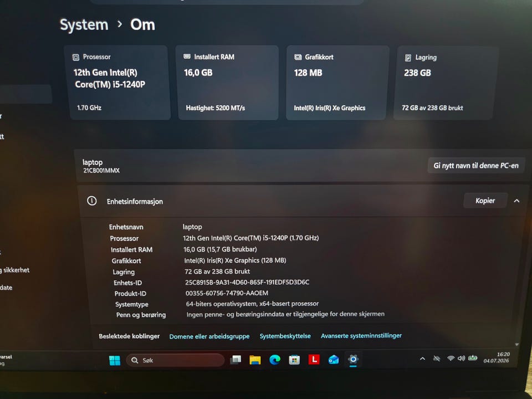Open Domene eller arbeidsgruppe link
Screen dimensions: 532x399
tap(209, 336)
